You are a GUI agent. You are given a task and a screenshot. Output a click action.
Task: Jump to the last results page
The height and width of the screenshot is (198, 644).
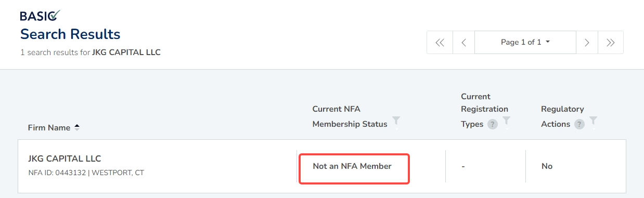pos(611,43)
